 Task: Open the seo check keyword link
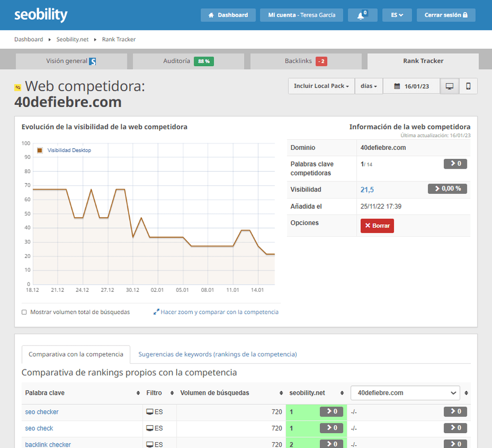coord(39,428)
